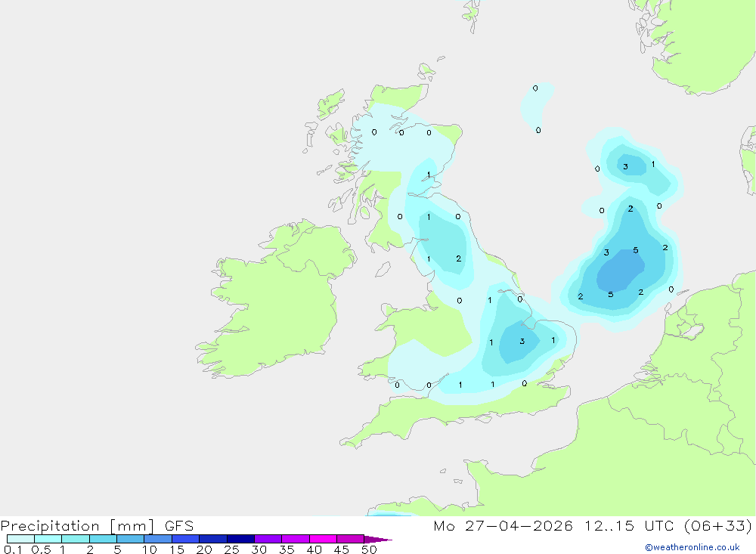Click the 'GFS' model name label
Screen dimensions: 756x554
click(179, 525)
